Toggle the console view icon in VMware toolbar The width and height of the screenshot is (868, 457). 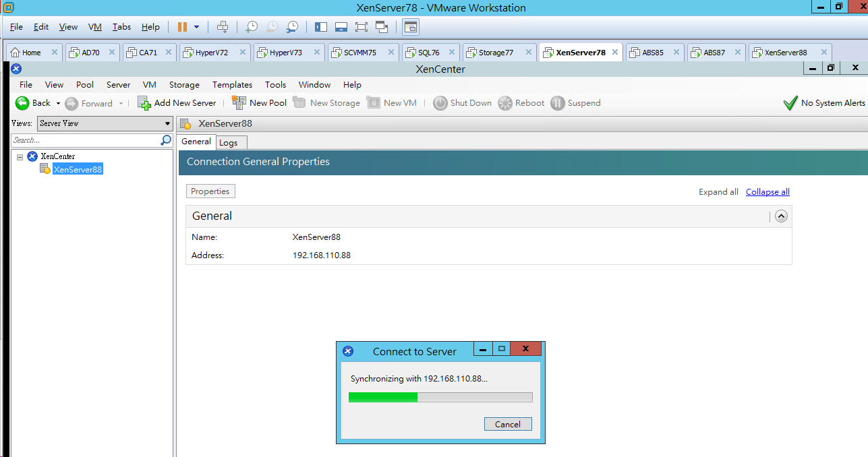411,27
